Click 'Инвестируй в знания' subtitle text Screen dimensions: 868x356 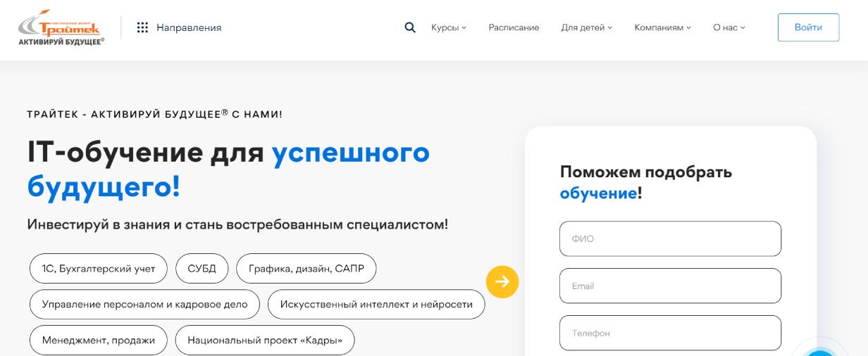coord(237,224)
